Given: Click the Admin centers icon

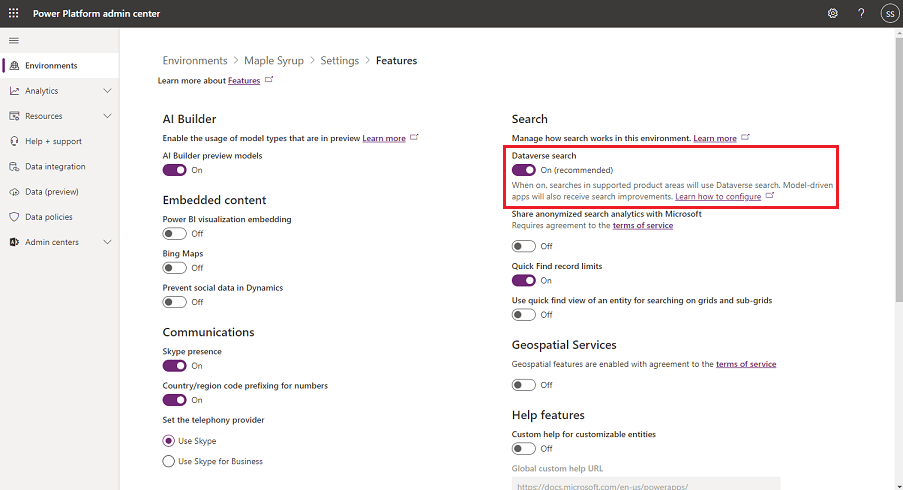Looking at the screenshot, I should 14,242.
